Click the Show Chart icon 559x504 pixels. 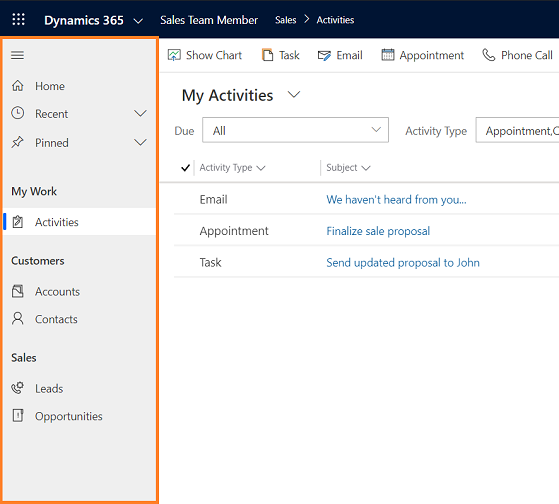(174, 55)
